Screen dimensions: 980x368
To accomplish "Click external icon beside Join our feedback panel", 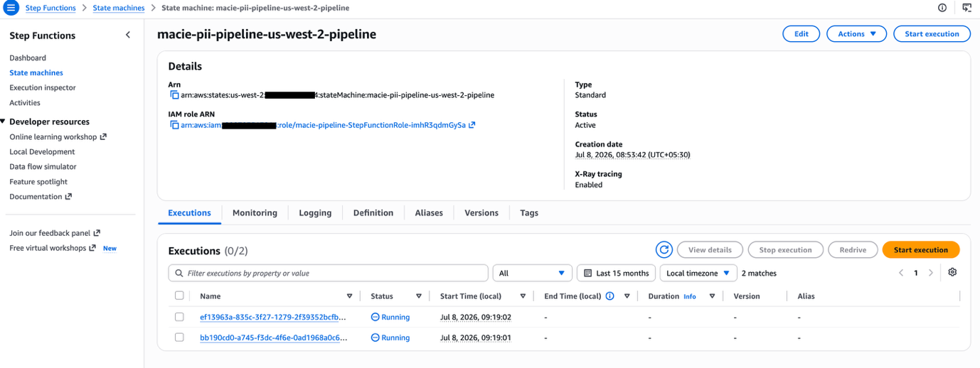I will click(97, 233).
